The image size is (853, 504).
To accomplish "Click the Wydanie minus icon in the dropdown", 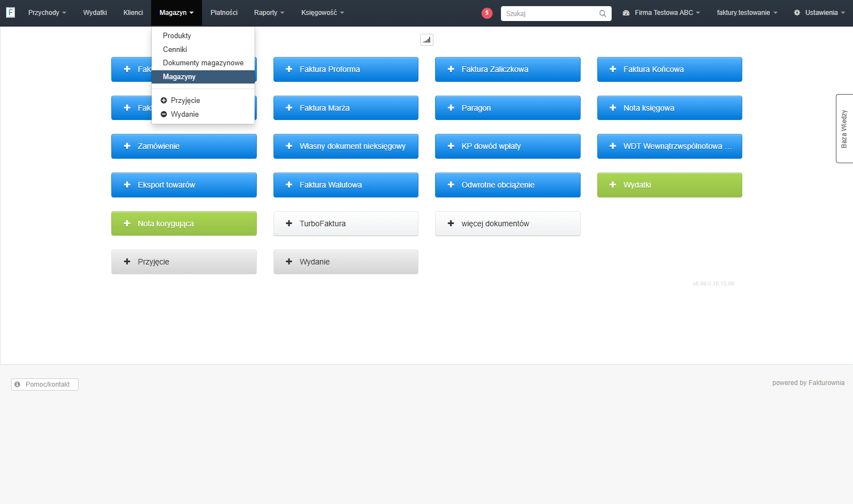I will click(164, 115).
